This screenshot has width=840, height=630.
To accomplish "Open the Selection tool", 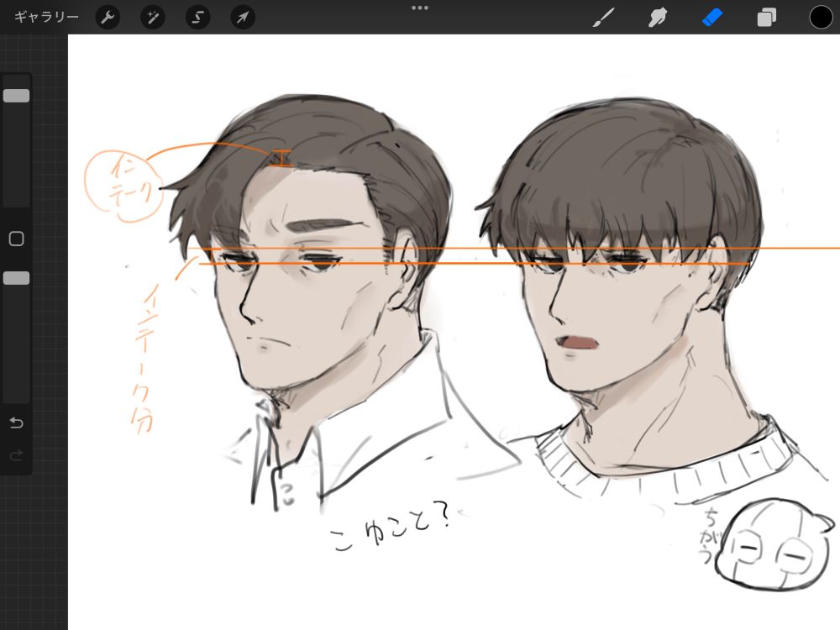I will (197, 18).
